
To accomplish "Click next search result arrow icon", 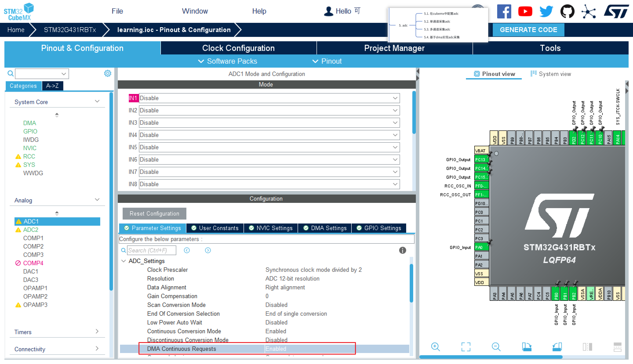I will [208, 250].
